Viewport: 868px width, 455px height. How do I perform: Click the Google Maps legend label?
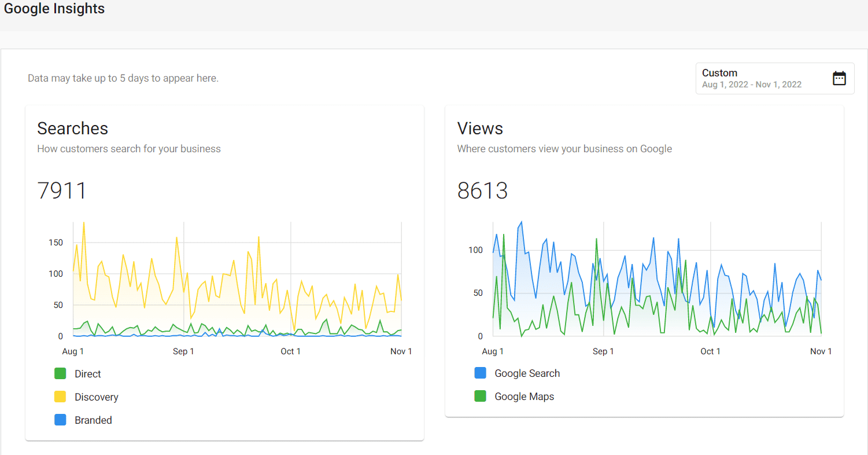(525, 397)
